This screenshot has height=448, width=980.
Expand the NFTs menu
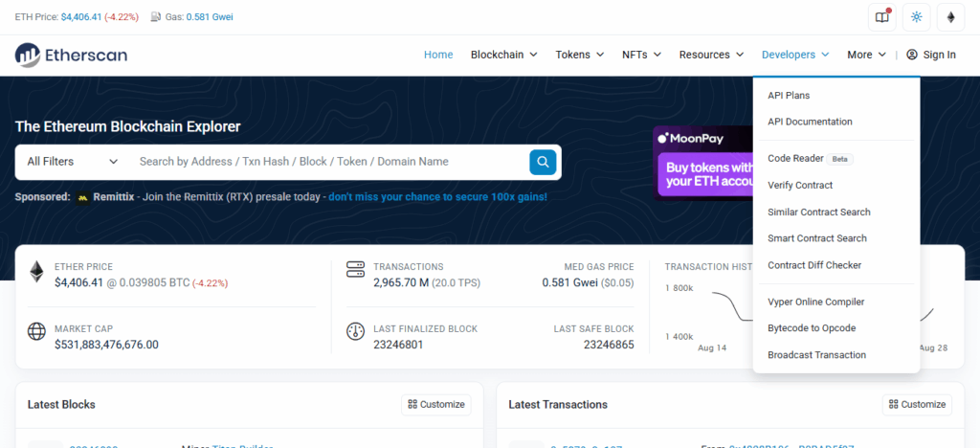point(641,55)
